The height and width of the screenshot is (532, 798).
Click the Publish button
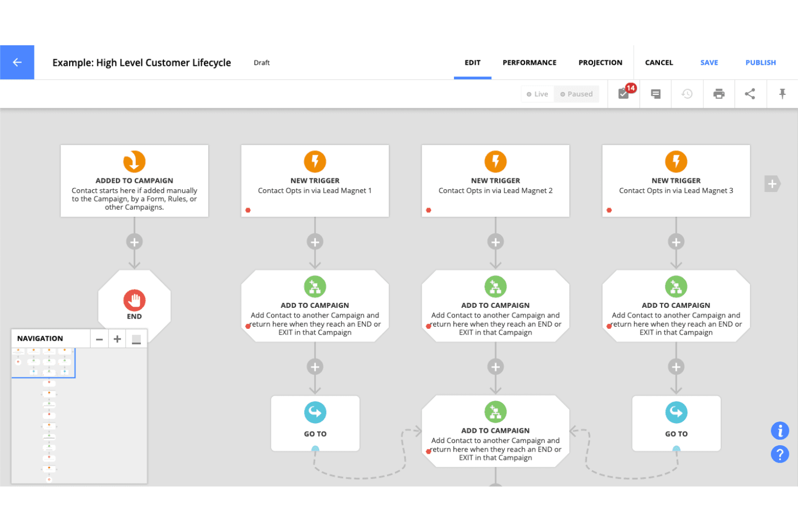[761, 63]
